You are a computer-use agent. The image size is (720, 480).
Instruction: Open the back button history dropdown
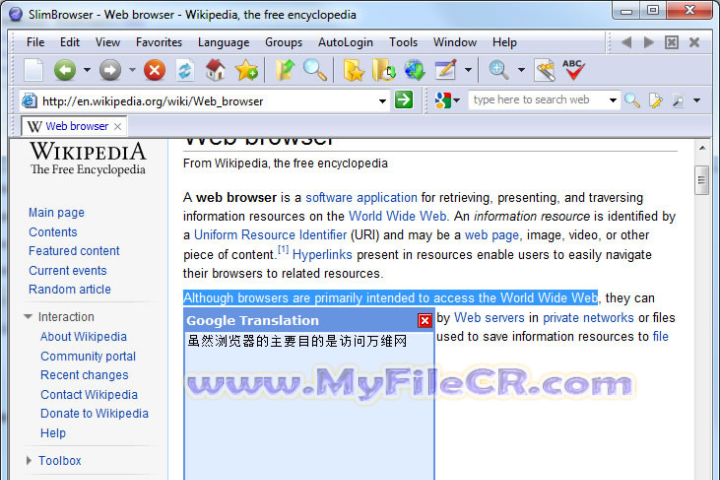pos(87,70)
